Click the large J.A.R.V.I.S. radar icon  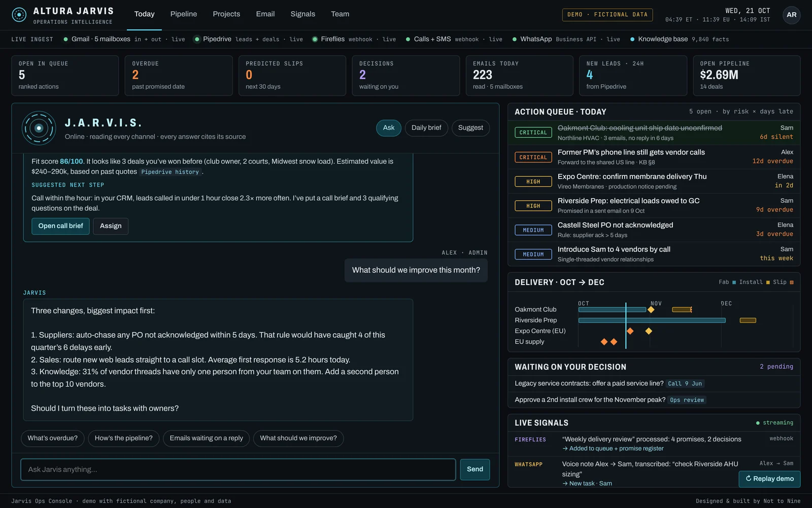[39, 128]
